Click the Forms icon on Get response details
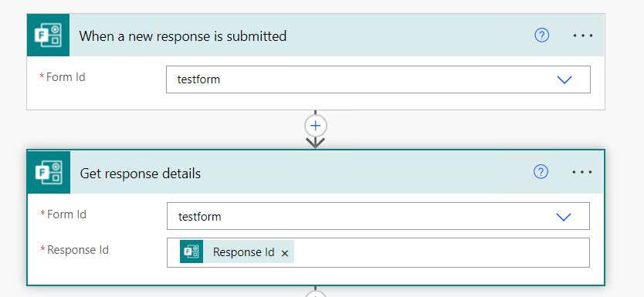Image resolution: width=644 pixels, height=297 pixels. point(49,172)
